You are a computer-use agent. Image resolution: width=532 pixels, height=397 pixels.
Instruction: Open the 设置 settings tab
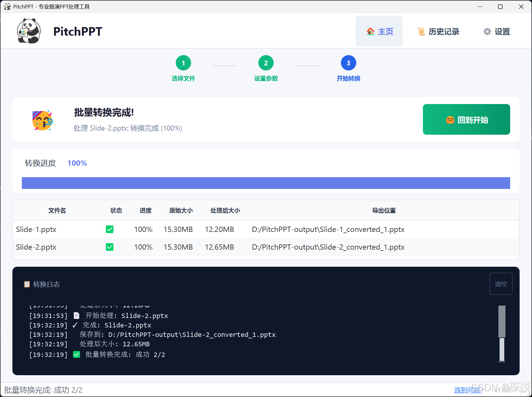pos(497,31)
